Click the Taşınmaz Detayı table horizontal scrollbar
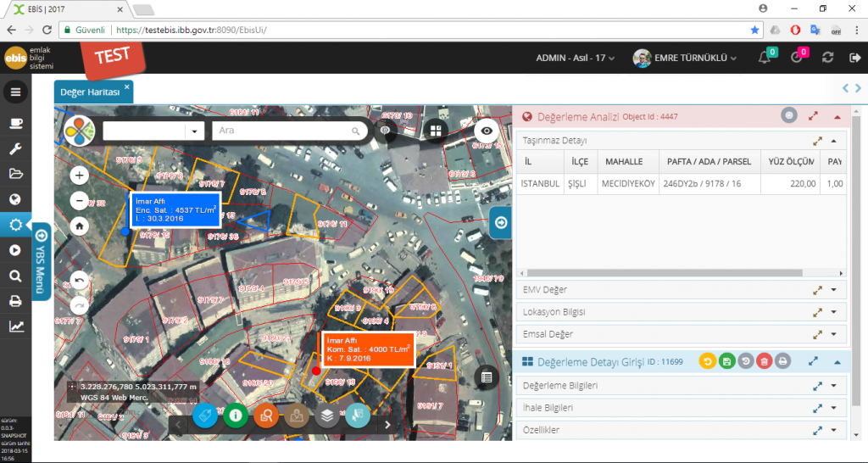Screen dimensions: 868x463 click(665, 273)
